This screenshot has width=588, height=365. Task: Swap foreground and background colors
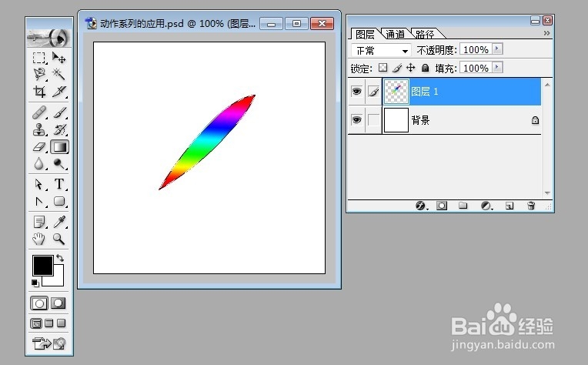(x=60, y=258)
